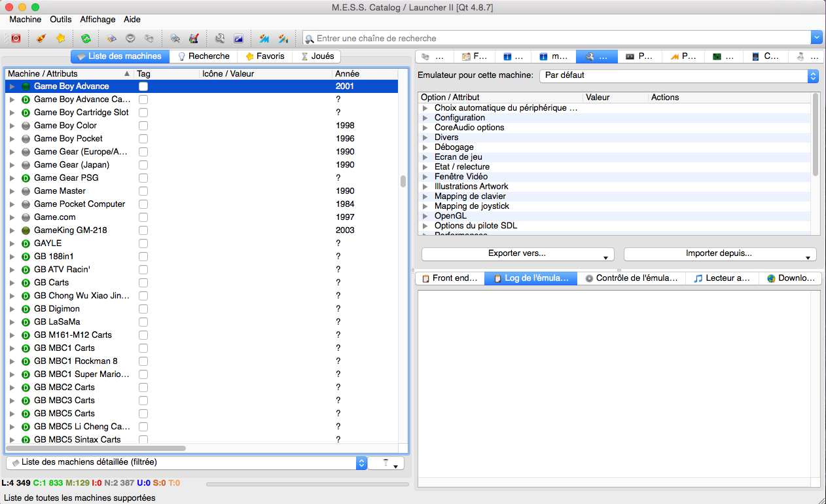Screen dimensions: 826x504
Task: Open the joystick icon tab at far right
Action: pos(806,57)
